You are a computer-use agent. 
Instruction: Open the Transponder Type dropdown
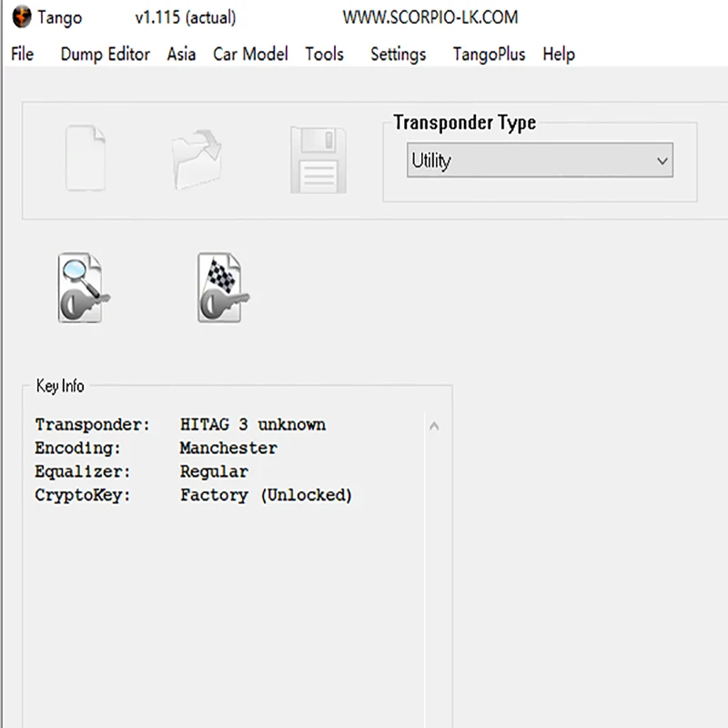point(540,160)
